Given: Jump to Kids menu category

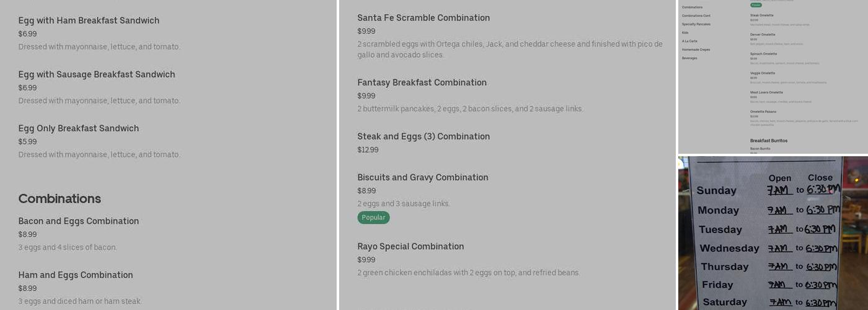Looking at the screenshot, I should pos(685,33).
